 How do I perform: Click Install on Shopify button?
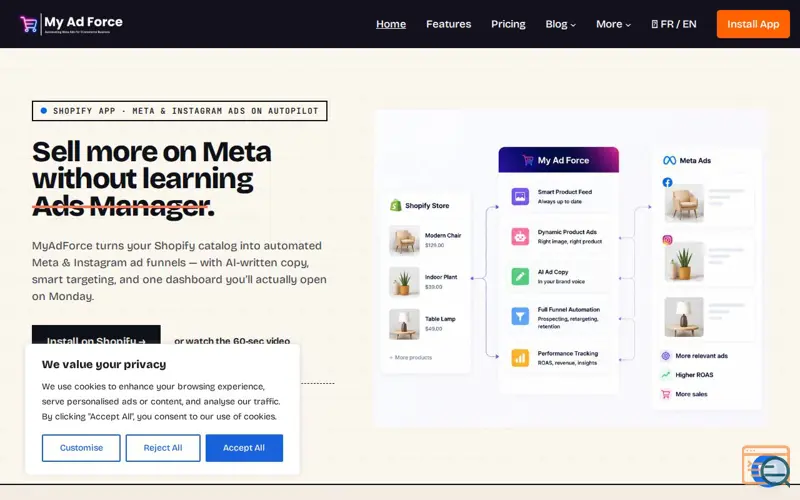[96, 335]
